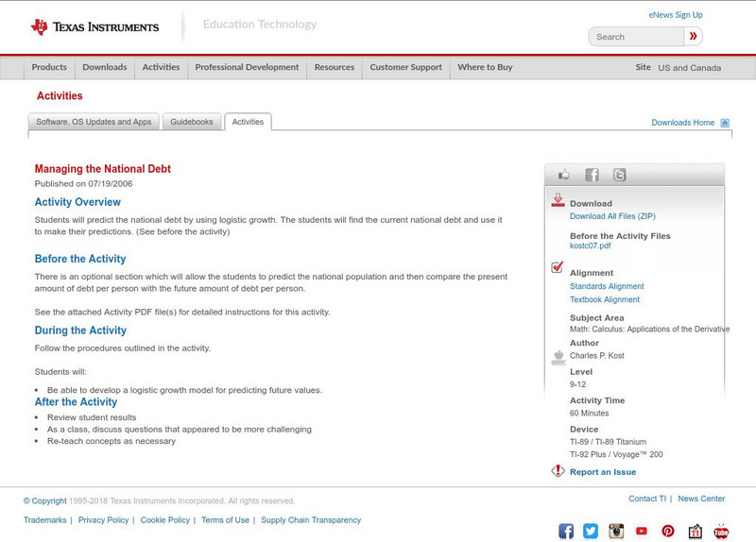756x542 pixels.
Task: Open Supply Chain Transparency link
Action: point(311,520)
